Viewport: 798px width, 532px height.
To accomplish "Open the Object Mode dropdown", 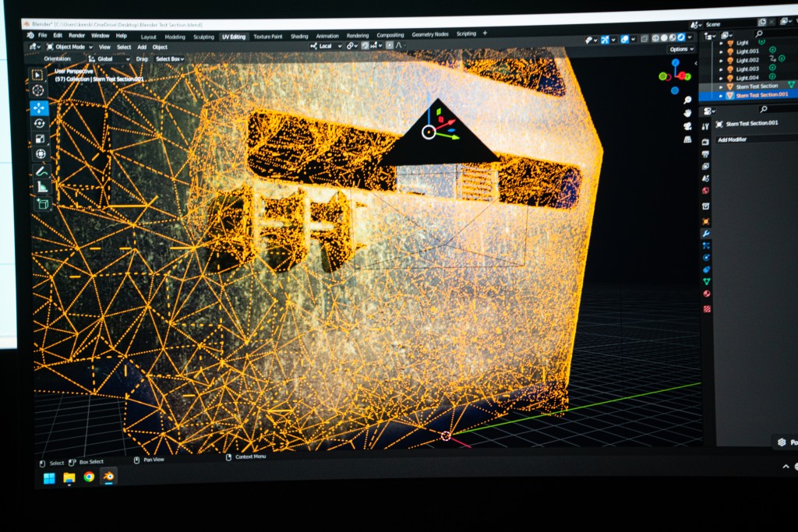I will (x=70, y=47).
